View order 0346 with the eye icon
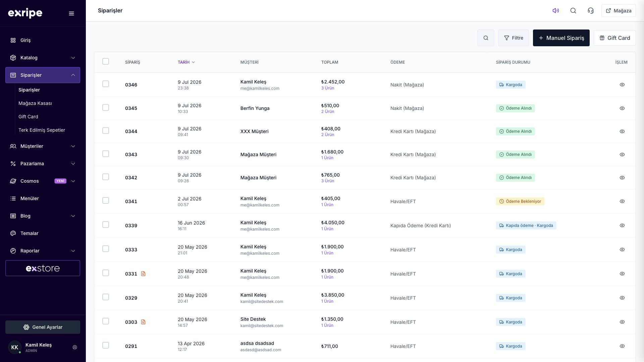This screenshot has height=362, width=644. pyautogui.click(x=622, y=85)
